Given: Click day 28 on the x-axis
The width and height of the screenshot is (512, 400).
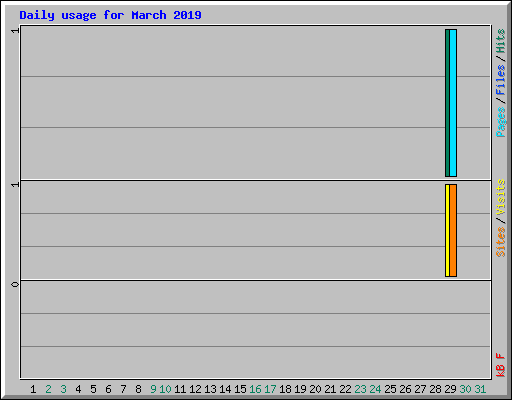Looking at the screenshot, I should click(435, 389).
